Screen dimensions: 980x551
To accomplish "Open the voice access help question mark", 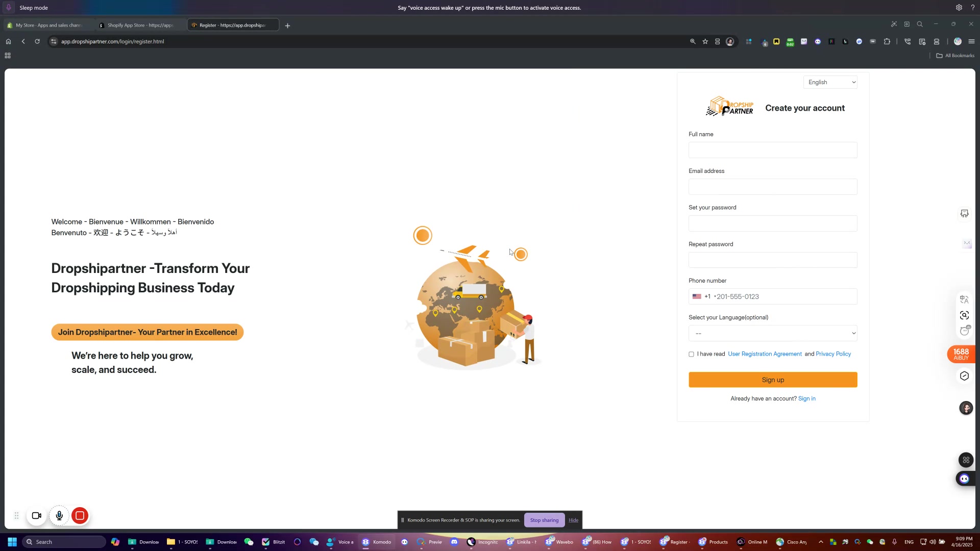I will 973,8.
